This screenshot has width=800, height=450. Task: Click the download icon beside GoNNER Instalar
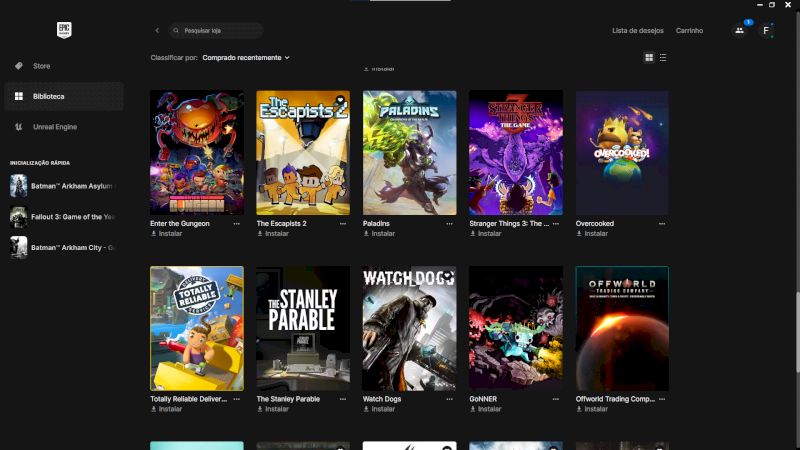pyautogui.click(x=472, y=409)
